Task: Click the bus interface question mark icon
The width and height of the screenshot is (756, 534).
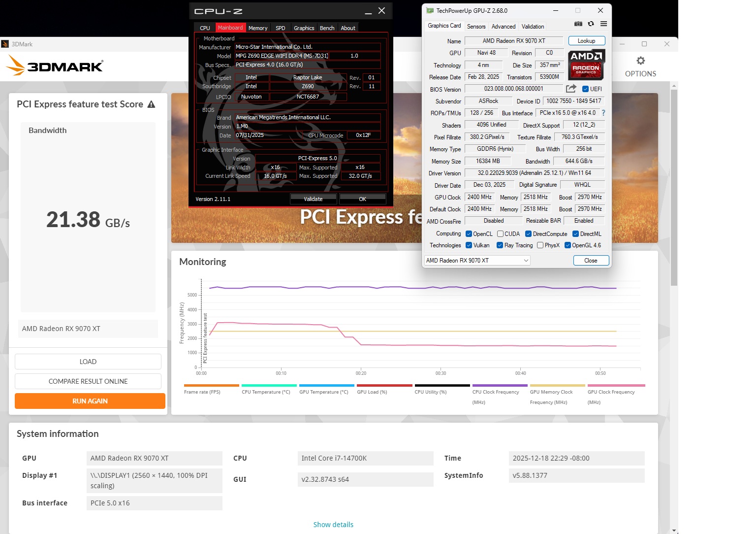Action: click(x=603, y=113)
